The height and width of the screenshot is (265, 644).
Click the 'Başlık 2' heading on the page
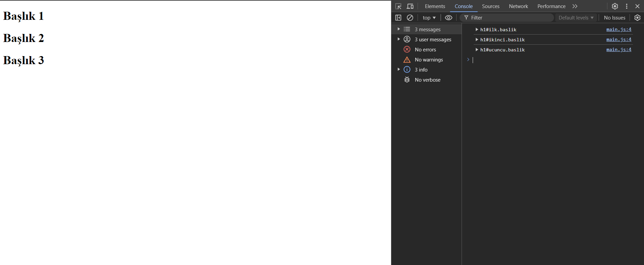(24, 38)
